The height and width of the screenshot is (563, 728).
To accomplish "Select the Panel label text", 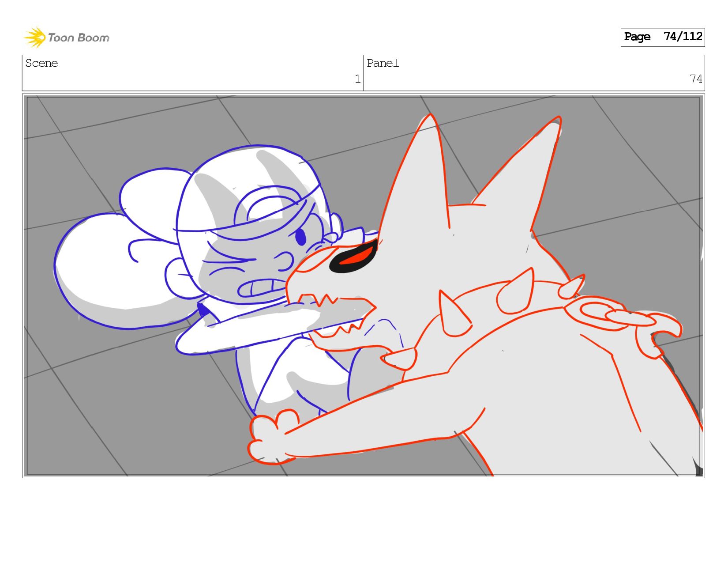I will (383, 63).
